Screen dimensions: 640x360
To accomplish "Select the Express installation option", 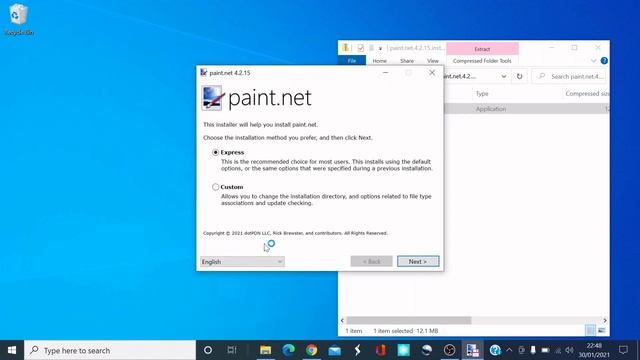I will (216, 152).
